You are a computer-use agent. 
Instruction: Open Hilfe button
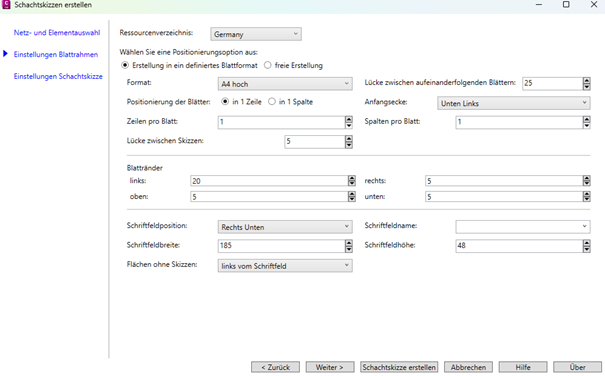point(523,367)
